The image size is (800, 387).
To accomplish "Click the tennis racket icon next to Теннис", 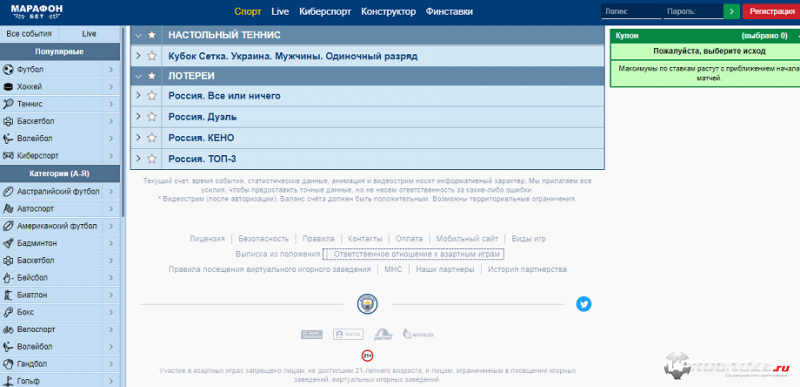I will tap(8, 104).
